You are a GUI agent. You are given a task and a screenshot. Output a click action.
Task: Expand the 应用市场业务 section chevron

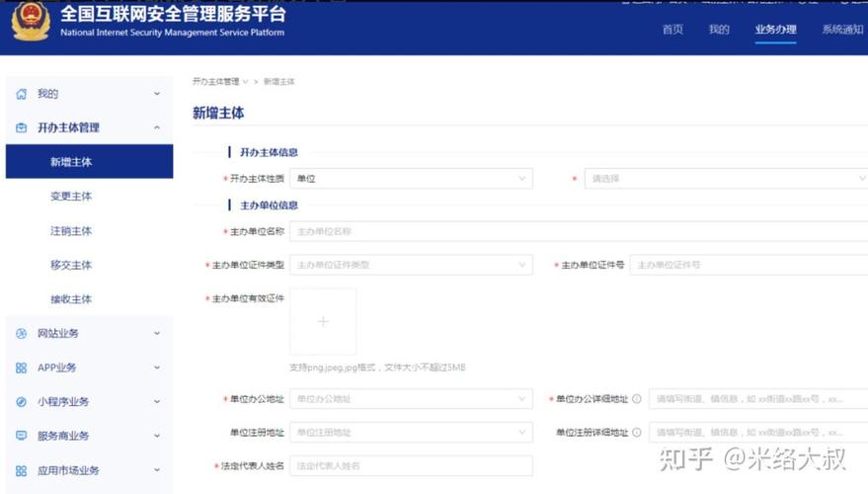[157, 470]
